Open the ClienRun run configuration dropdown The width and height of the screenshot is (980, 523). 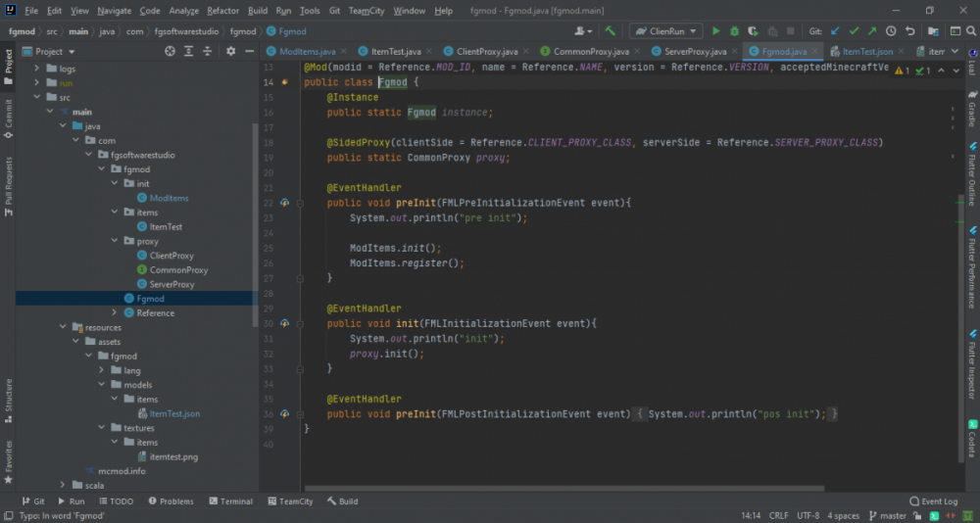click(x=665, y=31)
